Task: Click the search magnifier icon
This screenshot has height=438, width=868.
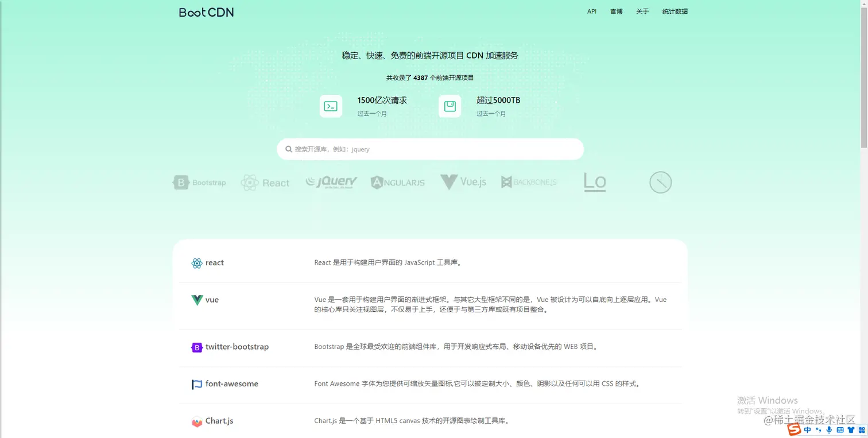Action: [x=289, y=149]
